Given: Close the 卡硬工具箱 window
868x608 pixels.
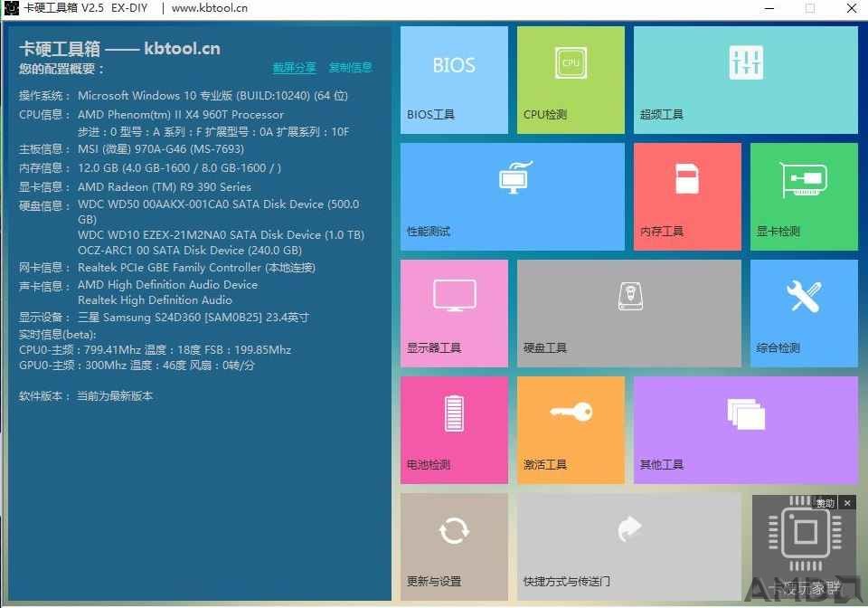Looking at the screenshot, I should (x=852, y=8).
